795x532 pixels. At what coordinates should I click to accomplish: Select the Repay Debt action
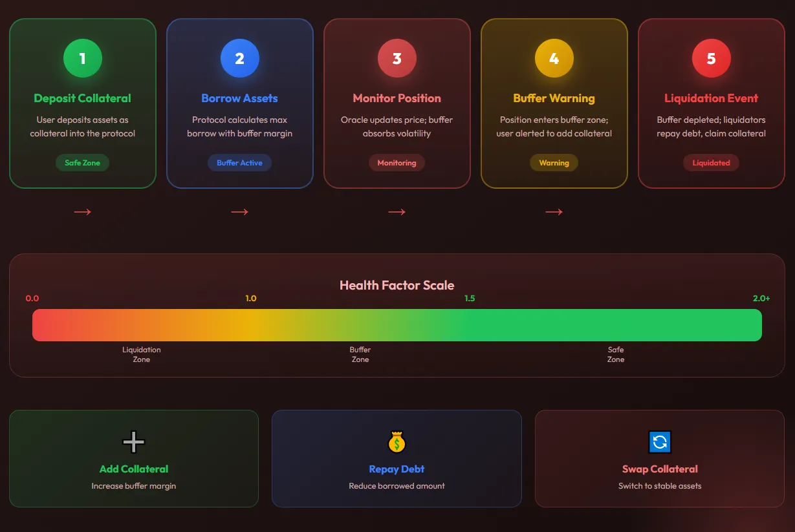(397, 458)
